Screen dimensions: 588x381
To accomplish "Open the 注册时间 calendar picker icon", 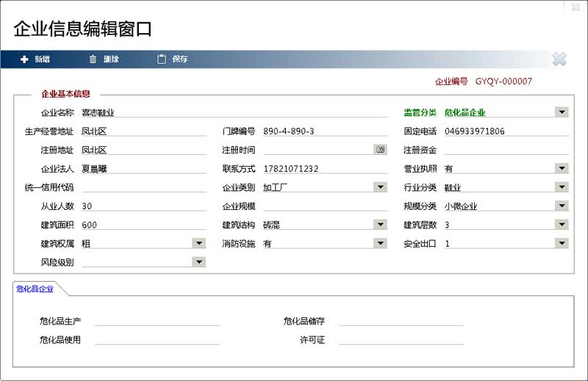I will click(380, 149).
